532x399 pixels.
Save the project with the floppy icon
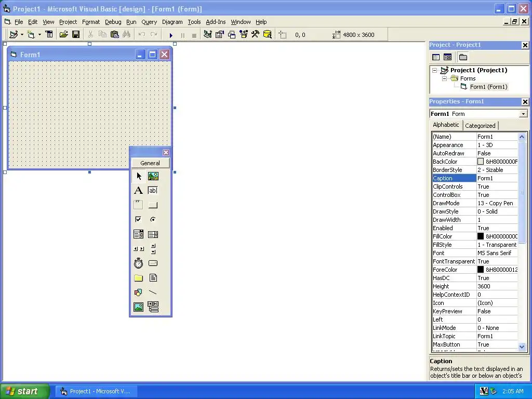[x=76, y=34]
